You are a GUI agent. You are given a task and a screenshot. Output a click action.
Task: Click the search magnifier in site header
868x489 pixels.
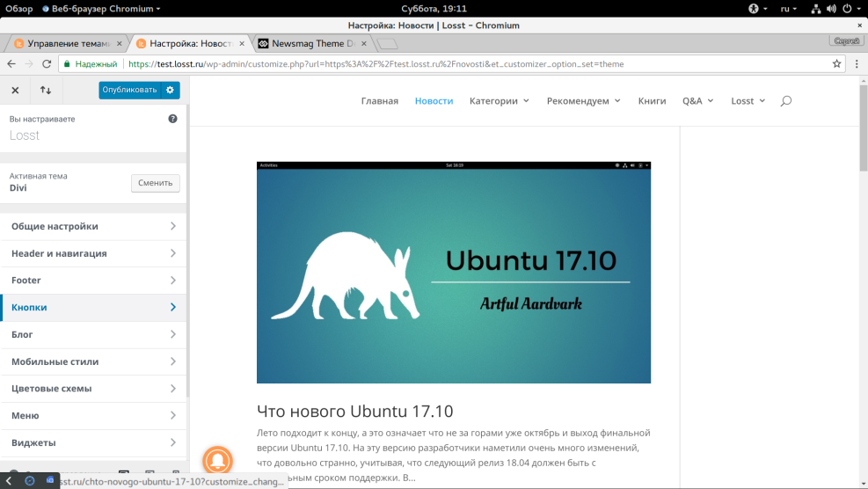[785, 101]
